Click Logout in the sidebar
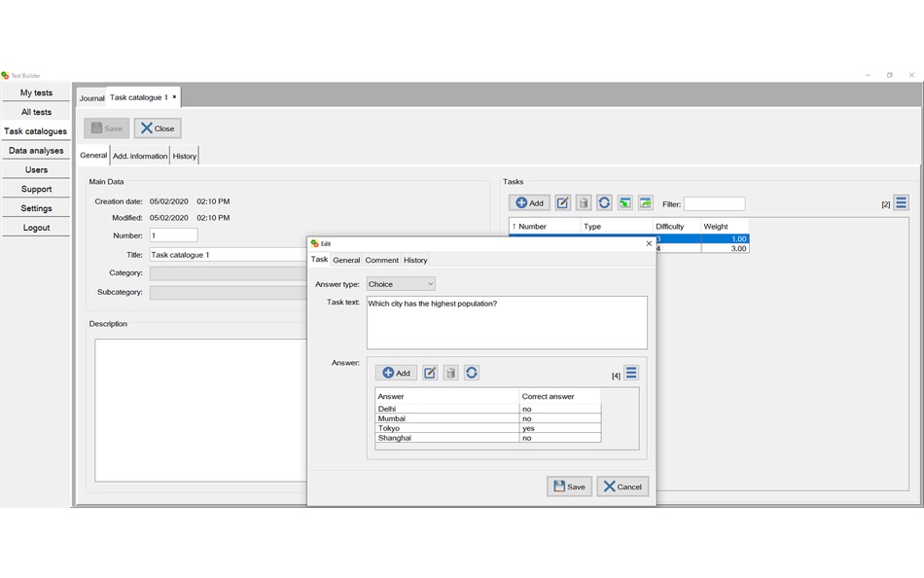The height and width of the screenshot is (578, 924). 36,228
